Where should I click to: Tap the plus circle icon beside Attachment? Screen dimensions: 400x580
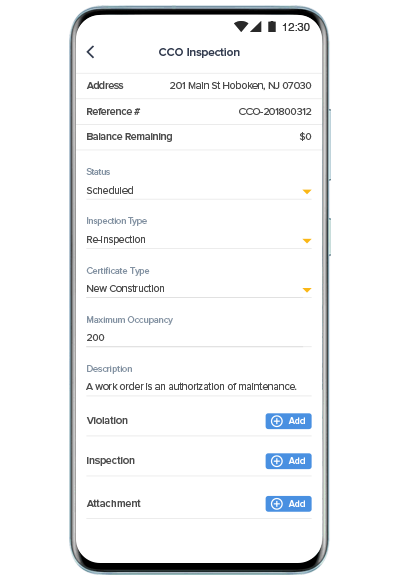(x=277, y=504)
